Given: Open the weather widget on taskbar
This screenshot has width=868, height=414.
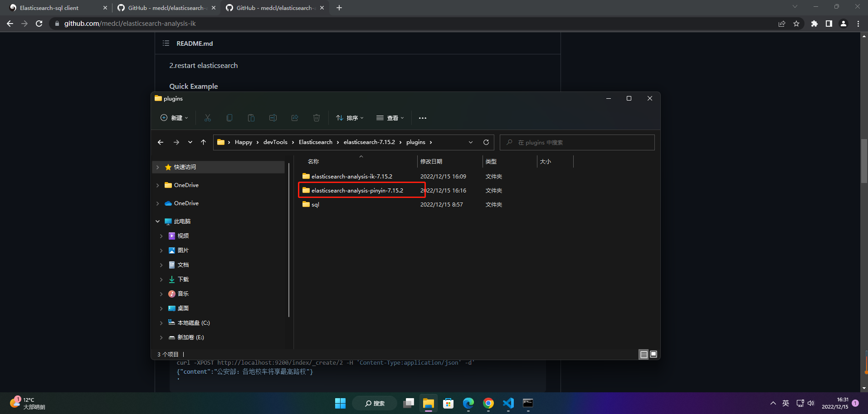Looking at the screenshot, I should pos(28,403).
